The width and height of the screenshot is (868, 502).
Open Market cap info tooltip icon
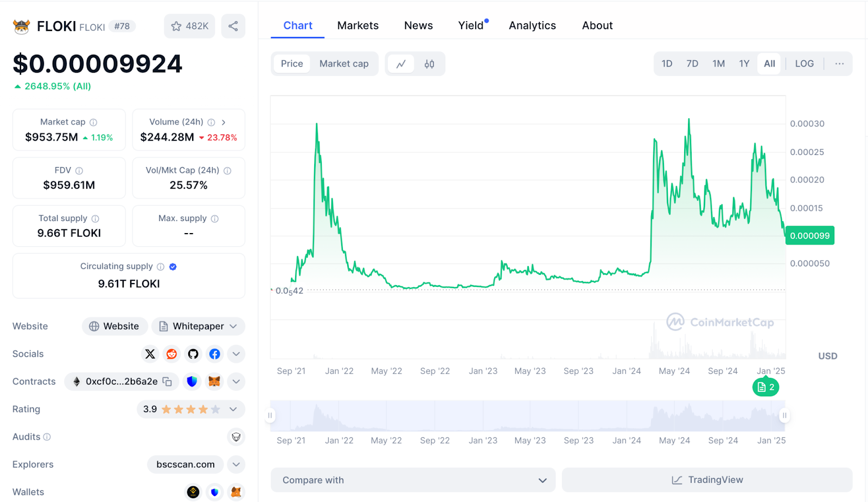(93, 123)
